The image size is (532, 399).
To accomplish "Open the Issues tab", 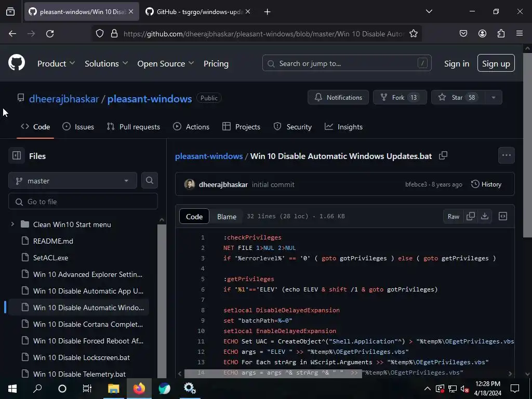I will 78,127.
